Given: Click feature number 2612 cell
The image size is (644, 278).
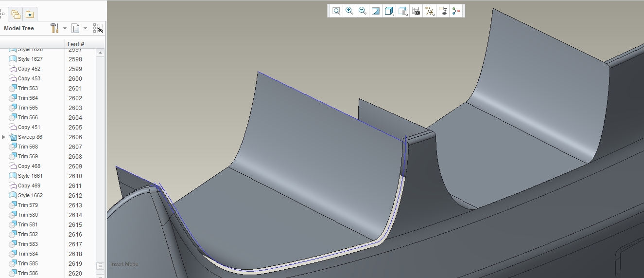Looking at the screenshot, I should point(75,195).
